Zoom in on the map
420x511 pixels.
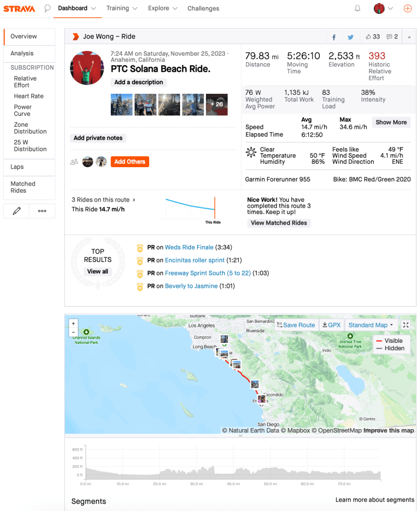click(x=73, y=323)
